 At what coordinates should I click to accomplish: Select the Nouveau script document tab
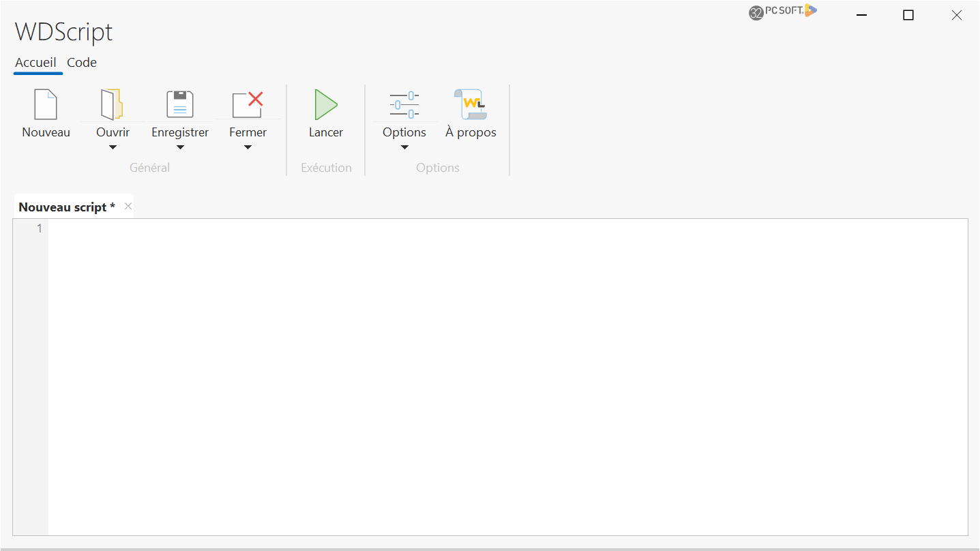(x=66, y=207)
